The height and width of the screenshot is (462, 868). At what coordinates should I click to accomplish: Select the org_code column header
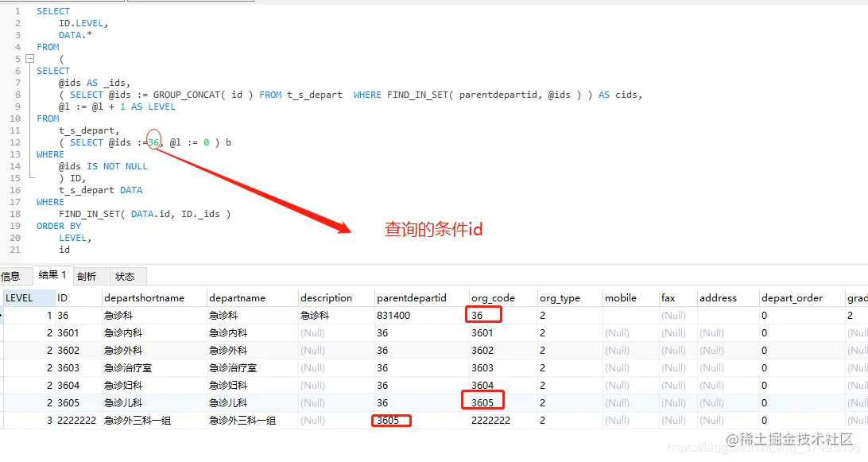point(502,297)
